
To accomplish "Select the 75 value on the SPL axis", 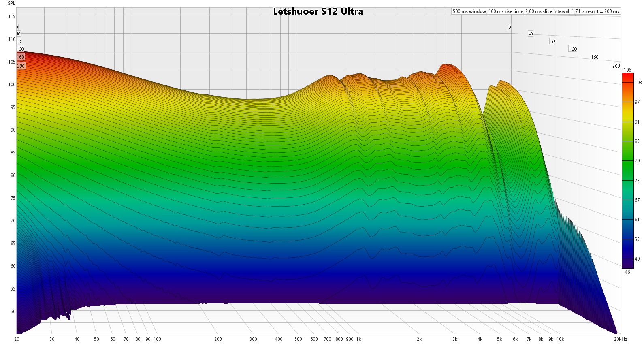I will 13,198.
